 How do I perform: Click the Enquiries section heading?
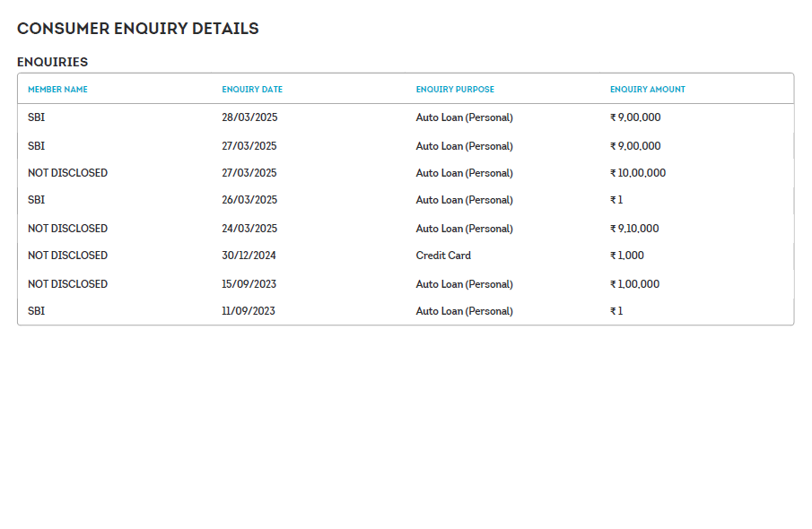(x=53, y=62)
